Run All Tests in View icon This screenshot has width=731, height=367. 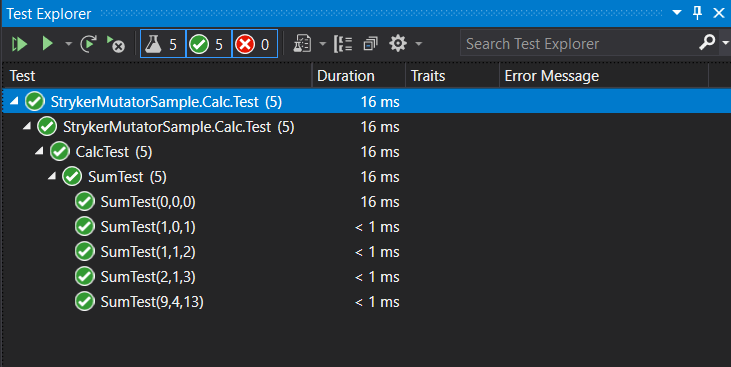20,44
